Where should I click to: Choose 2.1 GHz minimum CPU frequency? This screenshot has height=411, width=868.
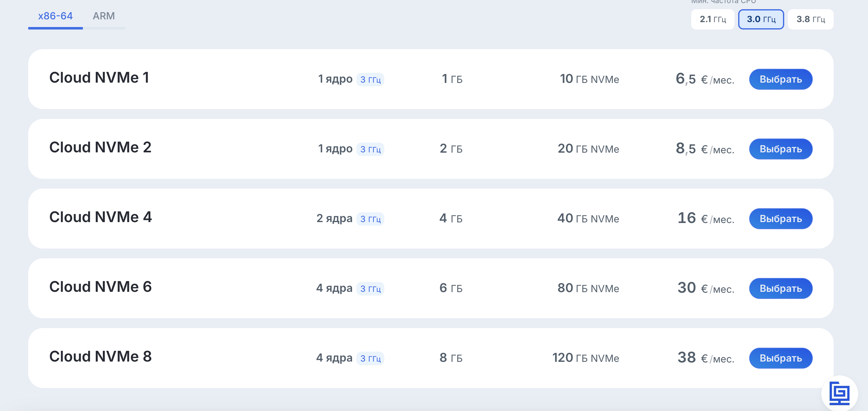712,19
